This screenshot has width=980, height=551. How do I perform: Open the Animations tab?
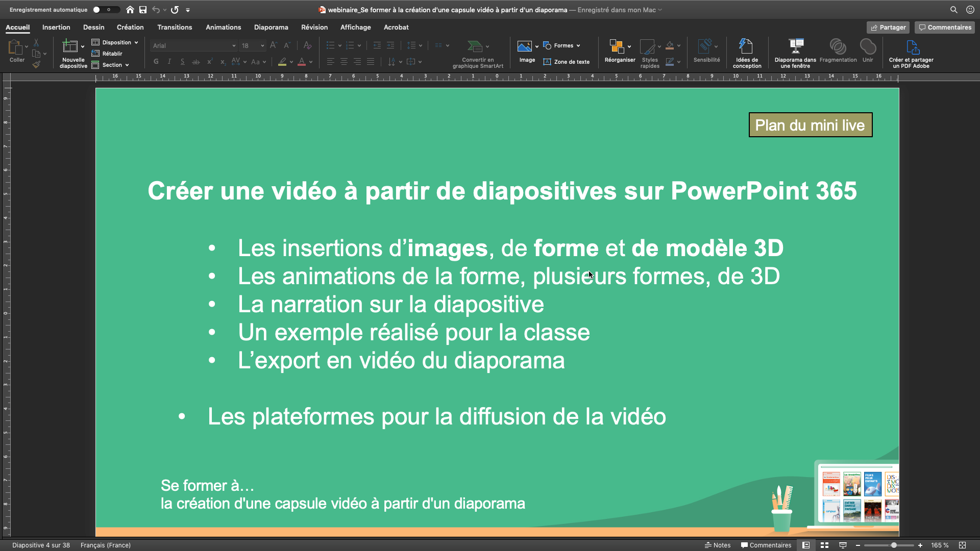[x=223, y=27]
